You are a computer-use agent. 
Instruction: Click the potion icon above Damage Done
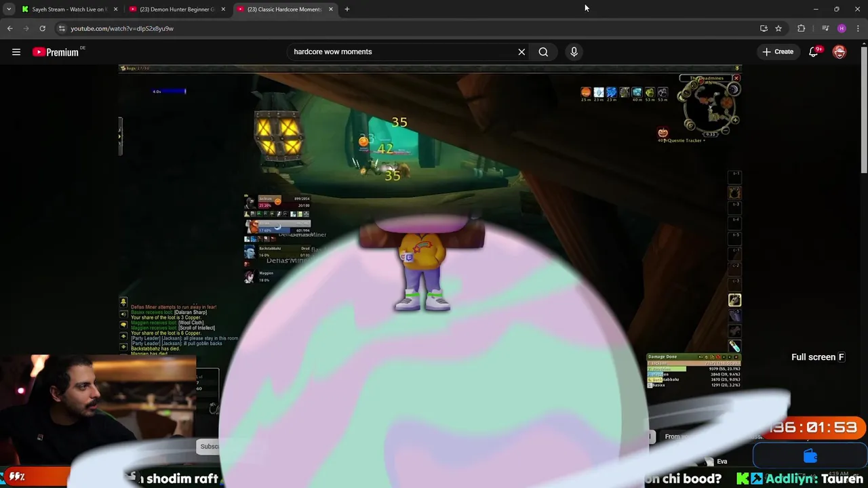734,346
